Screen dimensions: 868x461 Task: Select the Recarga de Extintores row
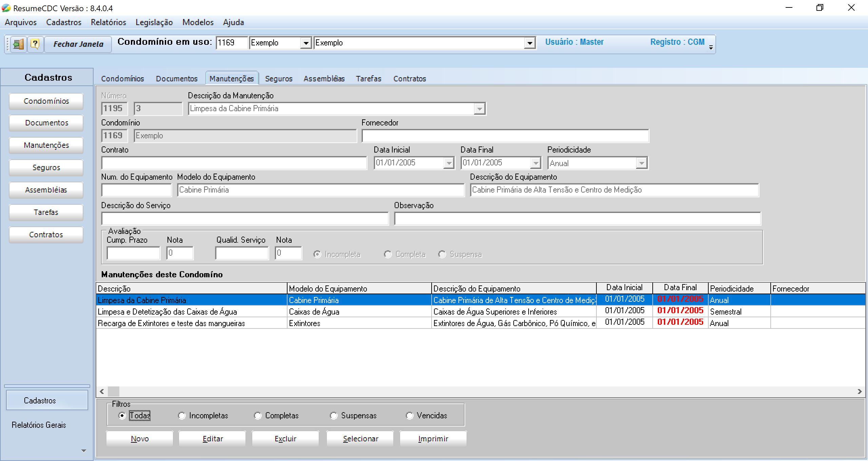(x=171, y=323)
